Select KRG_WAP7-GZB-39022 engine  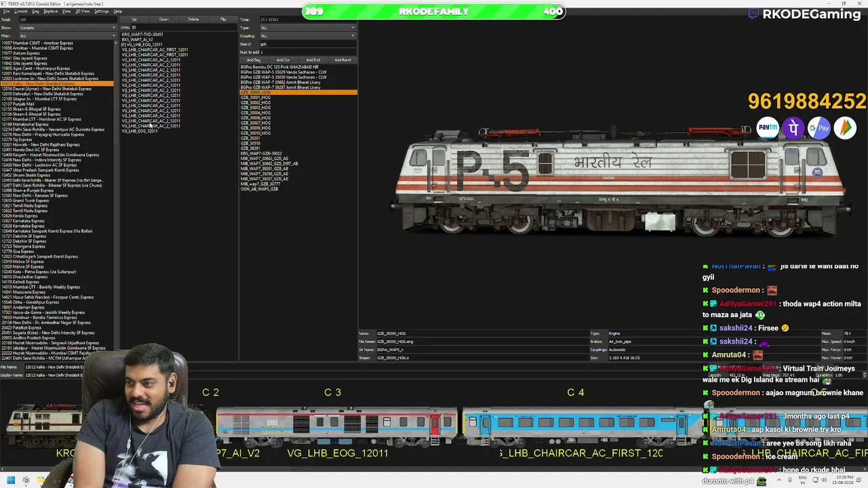coord(298,153)
